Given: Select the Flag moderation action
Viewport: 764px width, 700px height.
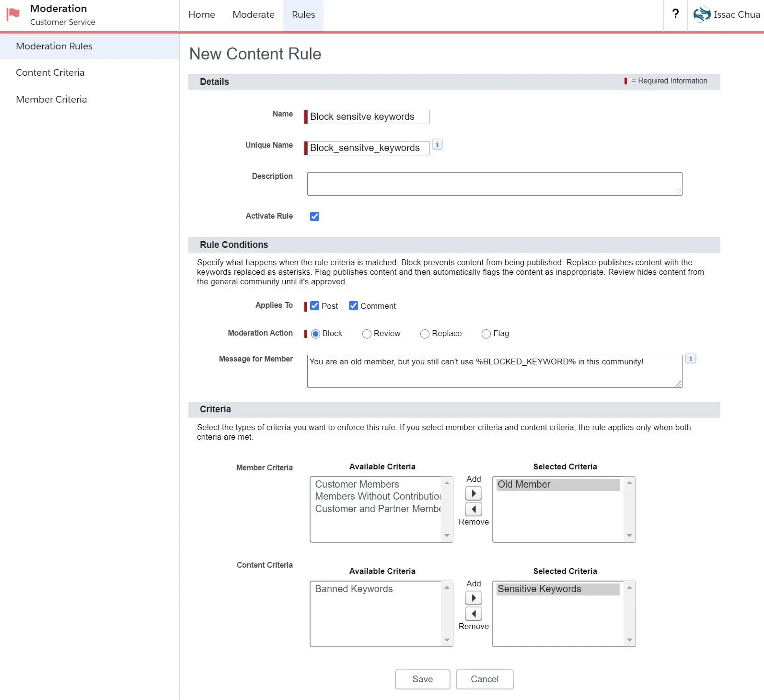Looking at the screenshot, I should [486, 334].
